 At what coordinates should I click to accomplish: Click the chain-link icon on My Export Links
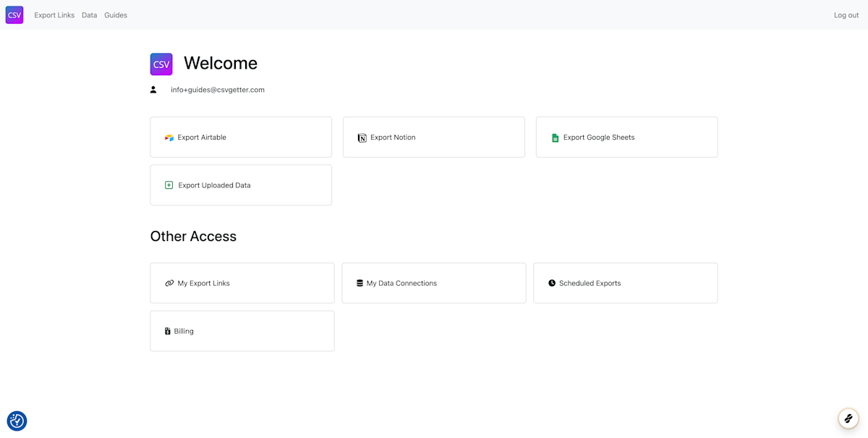point(169,282)
